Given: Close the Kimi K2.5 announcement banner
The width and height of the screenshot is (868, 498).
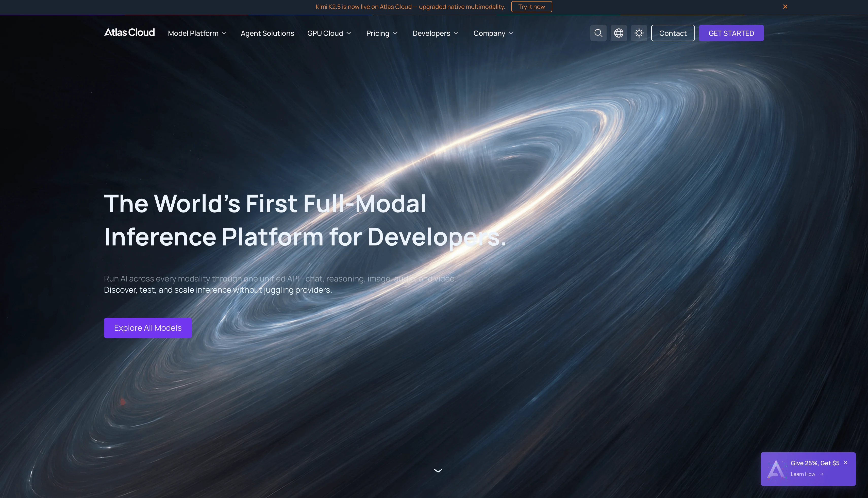Looking at the screenshot, I should pos(785,7).
